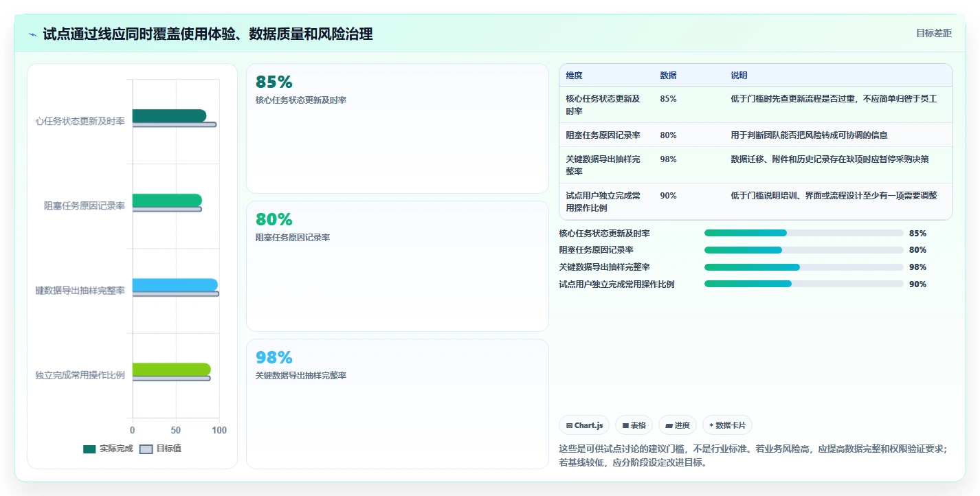The width and height of the screenshot is (980, 496).
Task: Click the table cell showing 90%
Action: tap(668, 196)
